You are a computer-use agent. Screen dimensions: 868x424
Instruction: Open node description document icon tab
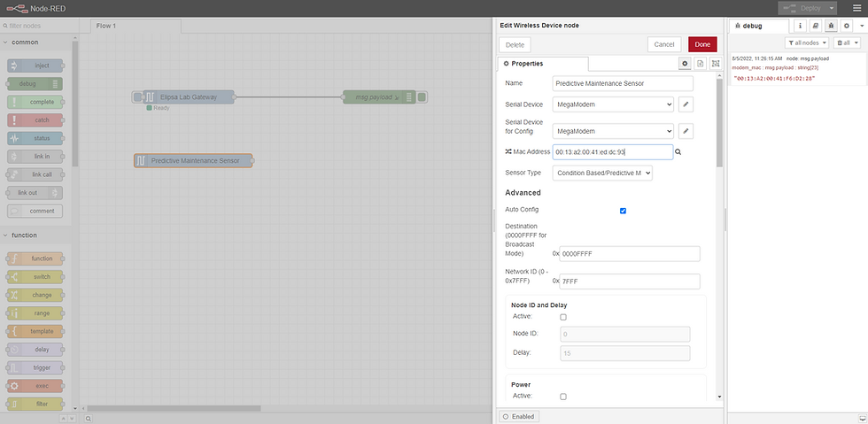point(701,64)
